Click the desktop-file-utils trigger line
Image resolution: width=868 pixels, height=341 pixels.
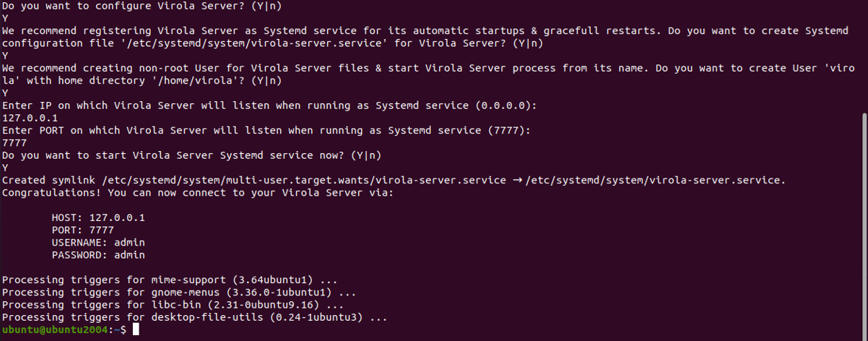click(x=194, y=317)
